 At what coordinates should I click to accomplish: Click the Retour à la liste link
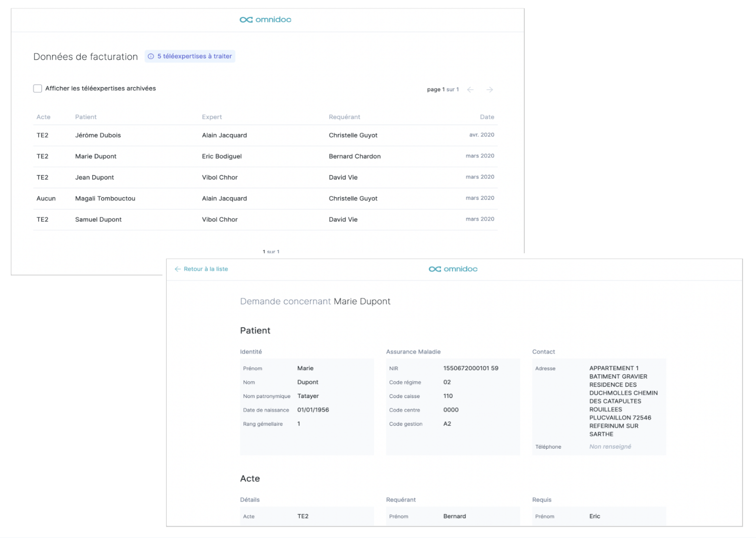pyautogui.click(x=206, y=269)
